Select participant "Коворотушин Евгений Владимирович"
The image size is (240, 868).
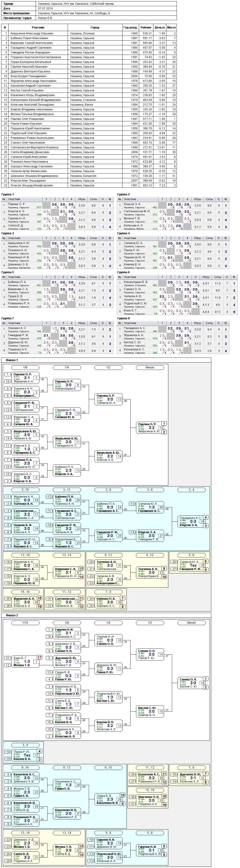pos(36,100)
